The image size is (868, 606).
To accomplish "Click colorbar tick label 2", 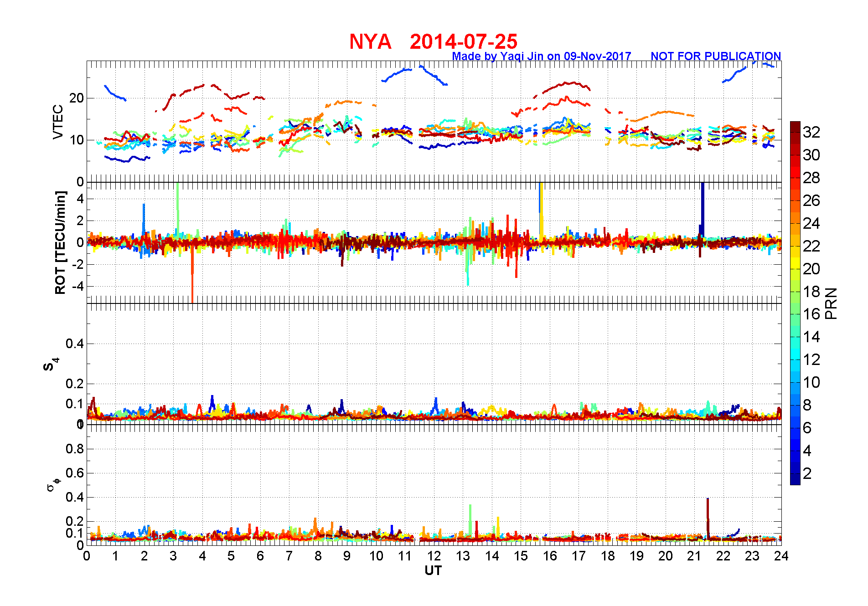I will coord(807,473).
